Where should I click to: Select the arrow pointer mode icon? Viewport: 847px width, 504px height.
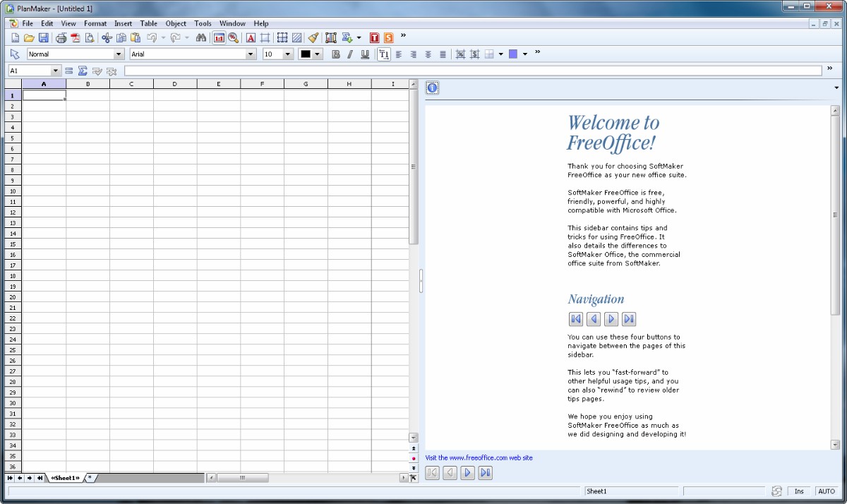click(x=14, y=54)
